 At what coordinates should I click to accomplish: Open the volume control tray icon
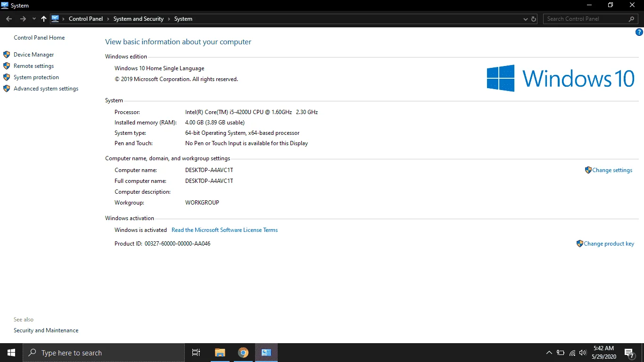point(583,353)
